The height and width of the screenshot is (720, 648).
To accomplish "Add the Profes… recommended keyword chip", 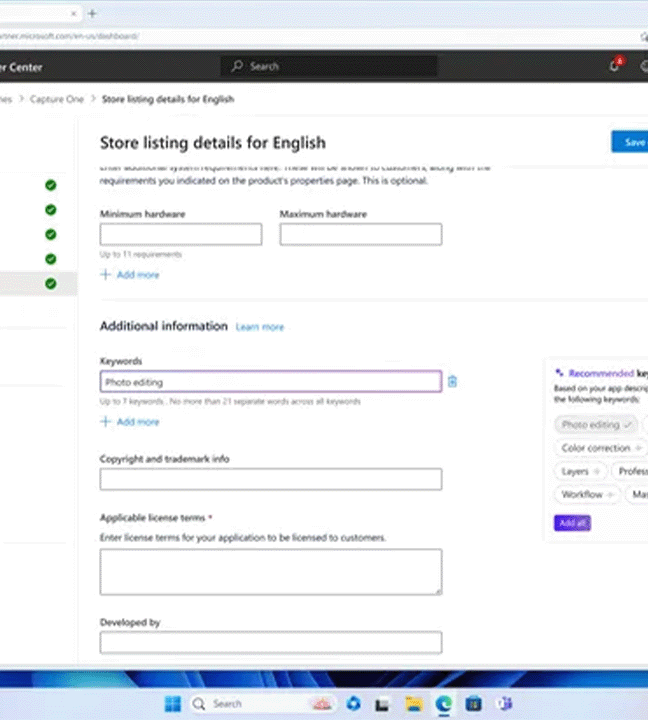I will click(x=630, y=472).
